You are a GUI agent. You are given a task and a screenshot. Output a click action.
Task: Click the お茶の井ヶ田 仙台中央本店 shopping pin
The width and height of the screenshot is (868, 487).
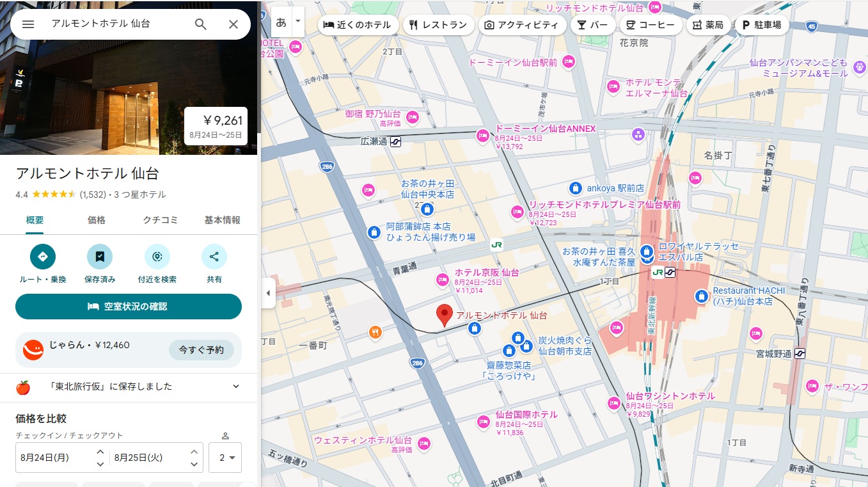(428, 209)
